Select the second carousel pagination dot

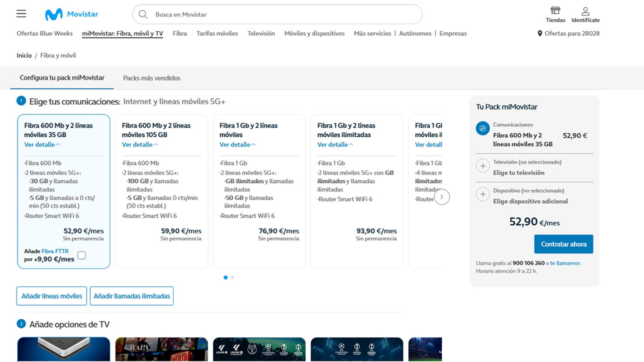click(x=232, y=278)
